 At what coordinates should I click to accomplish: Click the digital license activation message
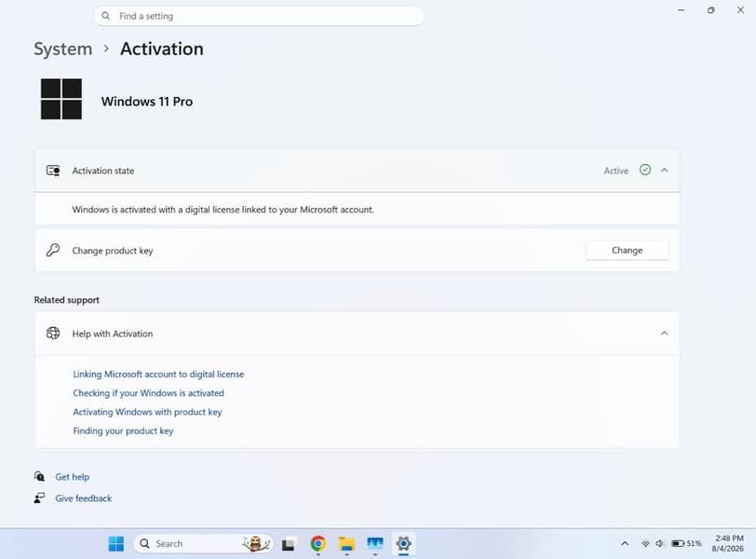223,210
